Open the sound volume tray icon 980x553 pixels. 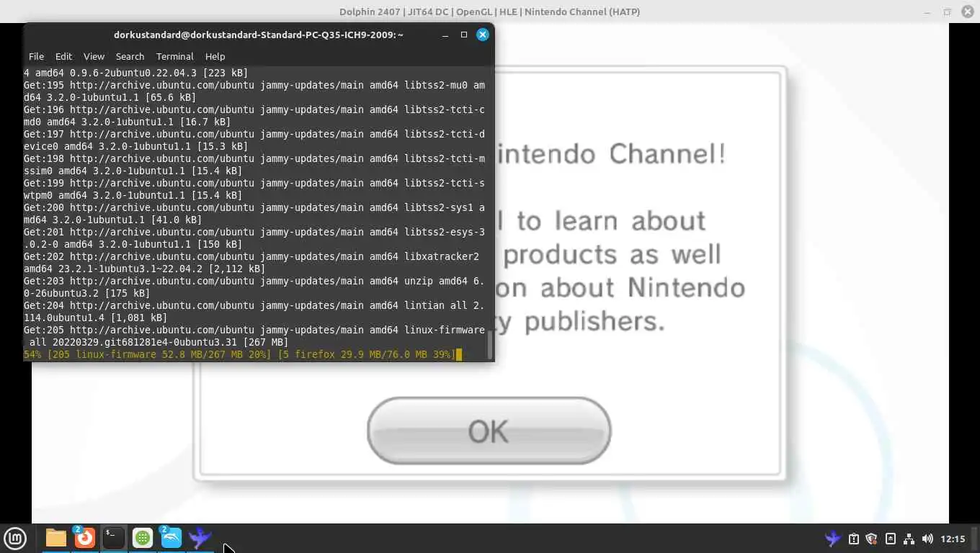tap(927, 539)
